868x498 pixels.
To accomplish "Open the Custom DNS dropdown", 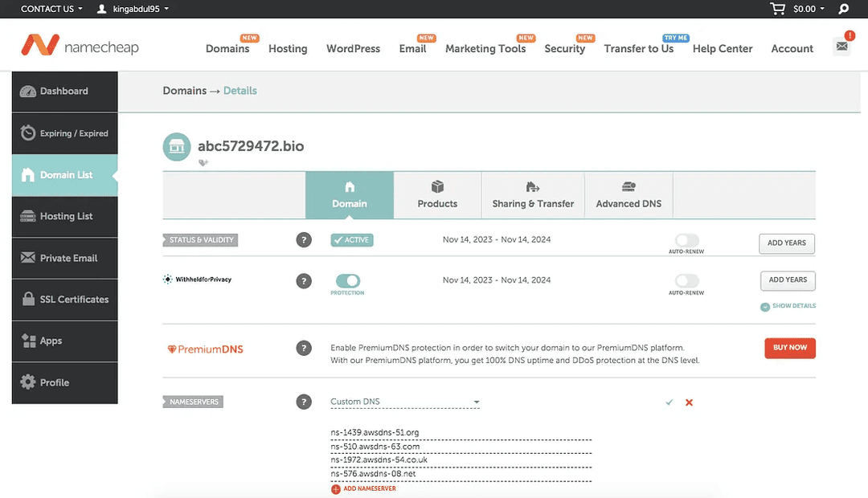I will pos(404,402).
